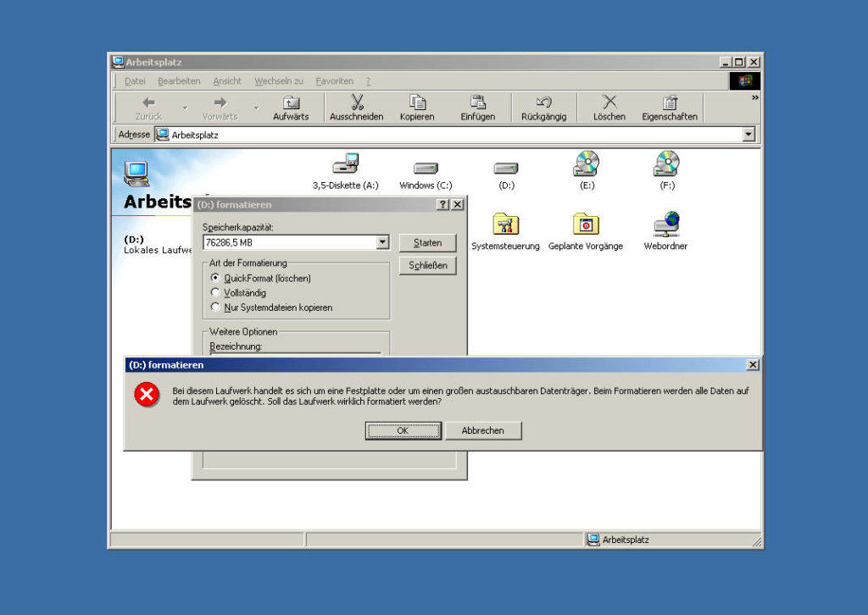The width and height of the screenshot is (868, 615).
Task: Click the Starten button to format
Action: click(427, 242)
